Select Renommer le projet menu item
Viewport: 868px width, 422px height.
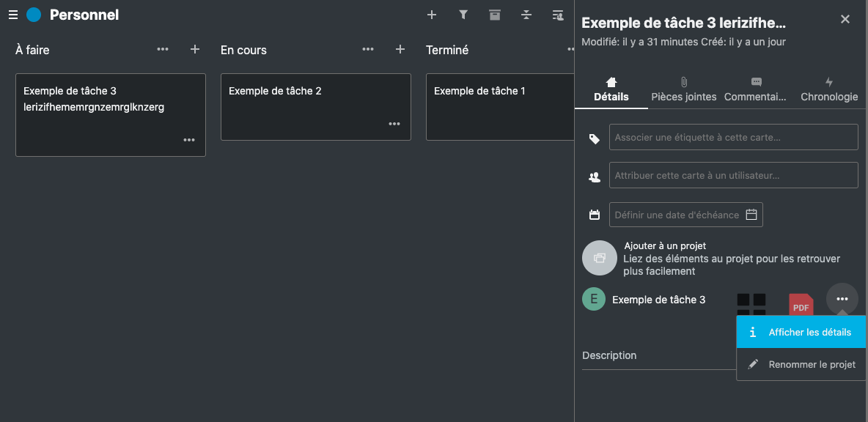(801, 364)
